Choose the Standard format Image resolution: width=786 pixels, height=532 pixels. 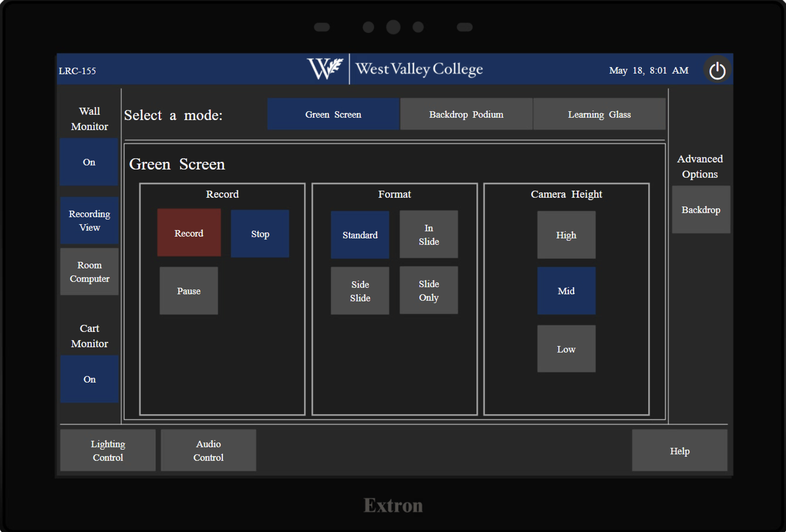coord(360,235)
